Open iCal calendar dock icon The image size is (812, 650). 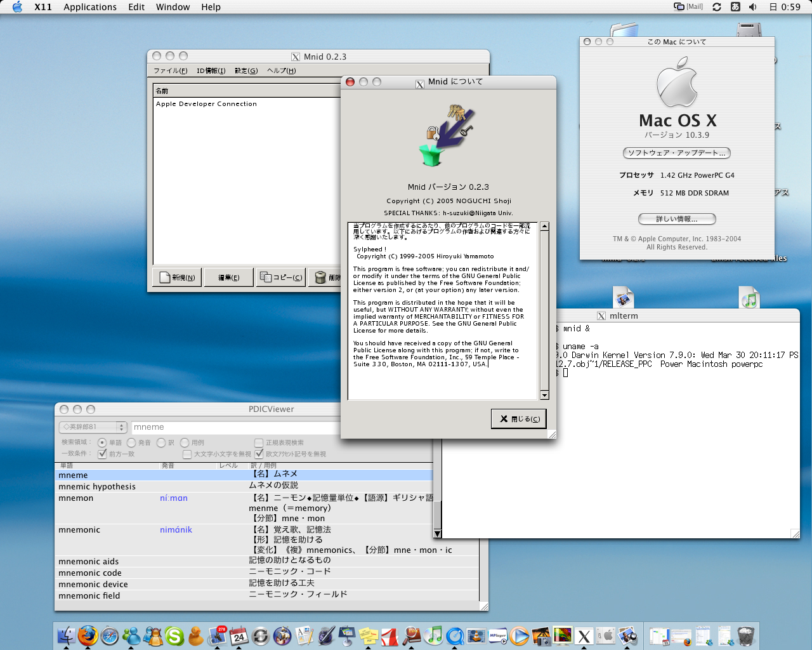pos(239,635)
